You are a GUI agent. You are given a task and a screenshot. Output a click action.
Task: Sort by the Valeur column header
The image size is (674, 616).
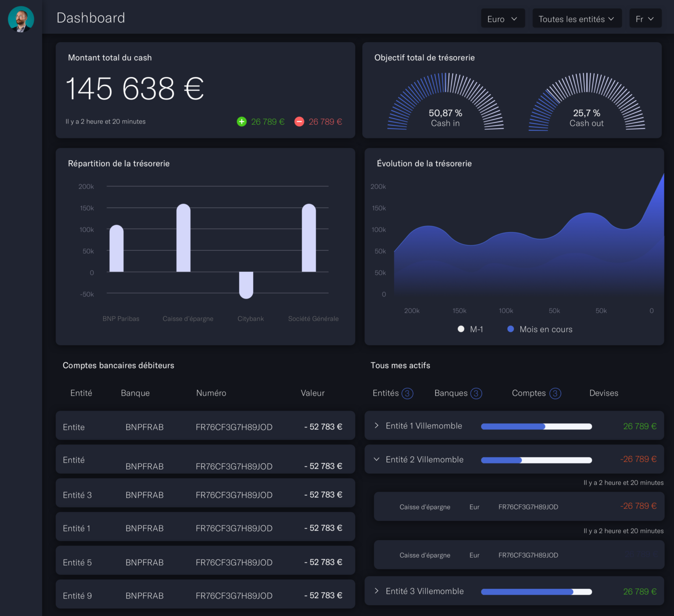312,393
